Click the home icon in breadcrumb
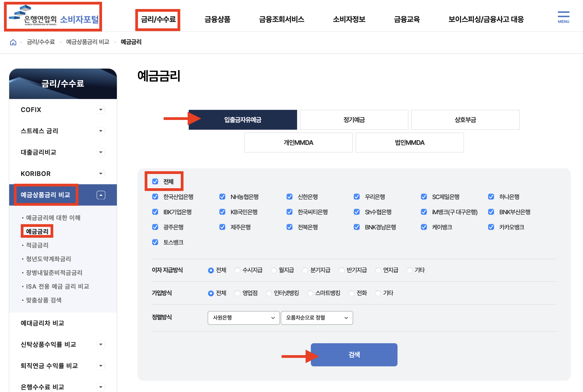The width and height of the screenshot is (583, 392). [13, 42]
